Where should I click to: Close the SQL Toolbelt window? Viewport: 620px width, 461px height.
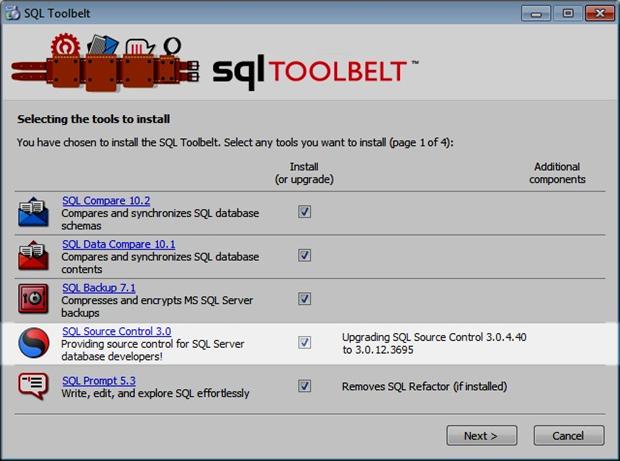click(600, 13)
